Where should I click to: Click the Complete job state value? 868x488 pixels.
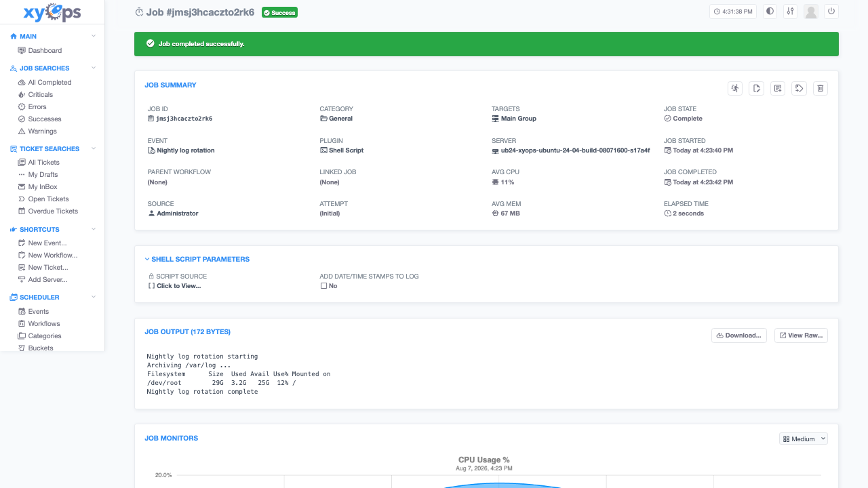pyautogui.click(x=684, y=119)
